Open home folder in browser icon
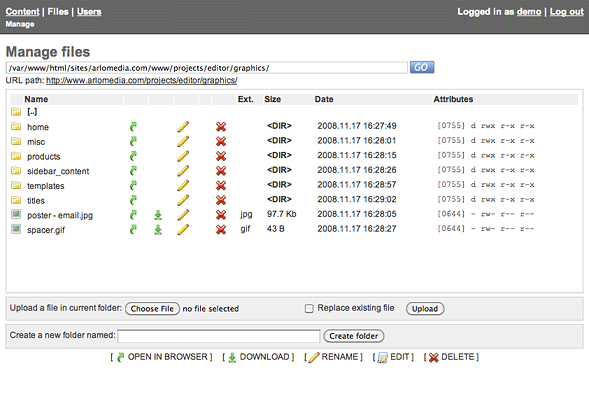This screenshot has width=589, height=394. tap(133, 127)
